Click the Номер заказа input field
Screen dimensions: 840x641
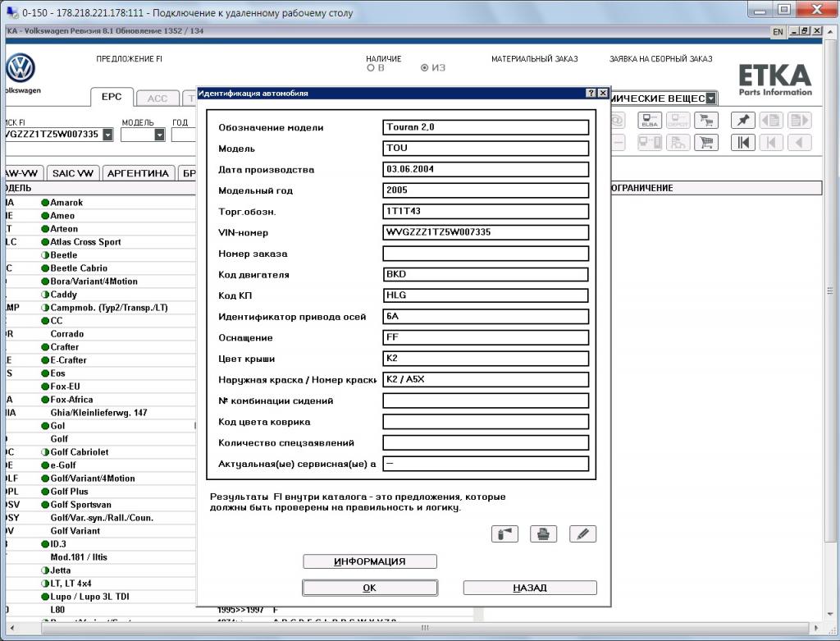[486, 254]
